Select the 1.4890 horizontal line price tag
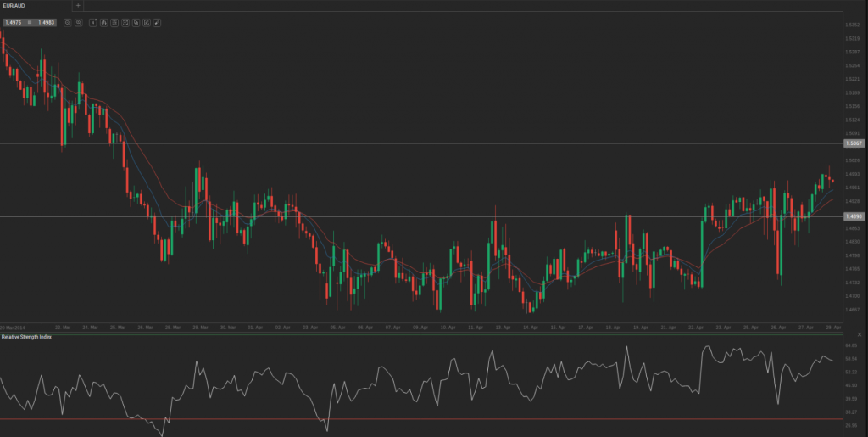This screenshot has height=437, width=868. 853,217
